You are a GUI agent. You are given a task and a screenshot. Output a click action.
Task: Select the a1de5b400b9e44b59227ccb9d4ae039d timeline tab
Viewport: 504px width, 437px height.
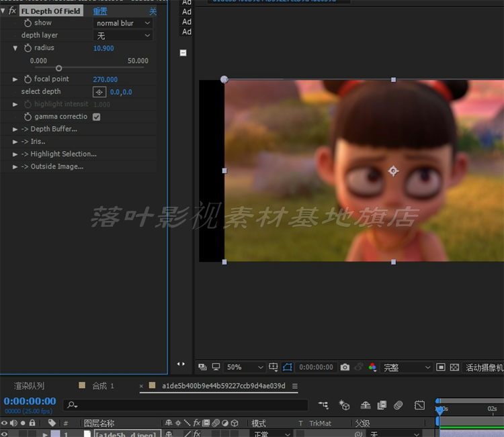(223, 386)
